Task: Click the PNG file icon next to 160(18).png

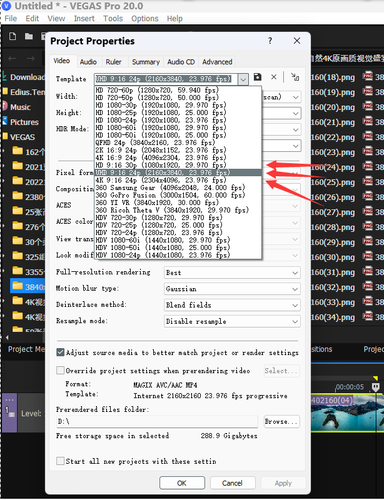Action: pyautogui.click(x=368, y=77)
